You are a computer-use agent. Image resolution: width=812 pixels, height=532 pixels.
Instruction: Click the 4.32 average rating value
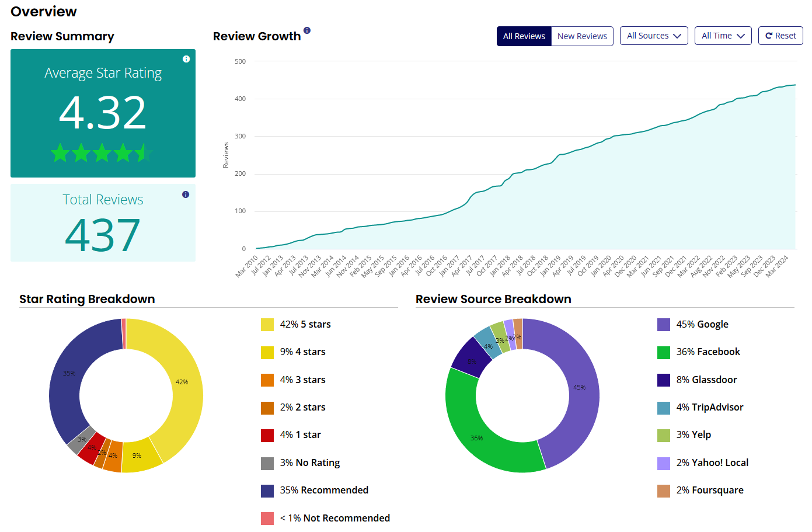point(103,113)
